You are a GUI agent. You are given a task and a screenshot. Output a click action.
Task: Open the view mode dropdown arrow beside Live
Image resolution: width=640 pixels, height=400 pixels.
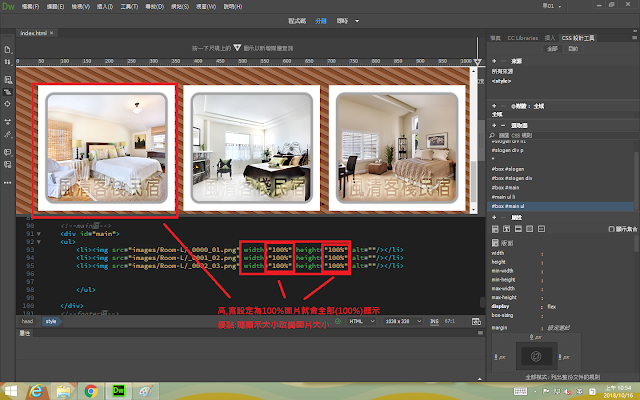(357, 21)
